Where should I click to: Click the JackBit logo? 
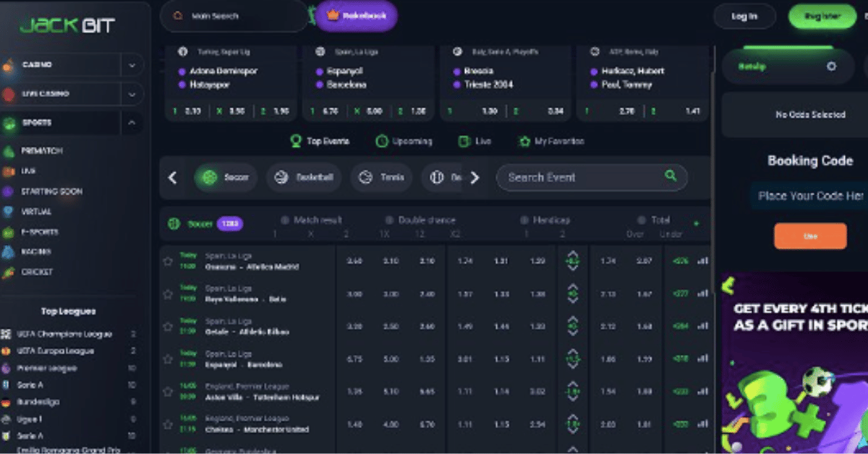(x=67, y=26)
